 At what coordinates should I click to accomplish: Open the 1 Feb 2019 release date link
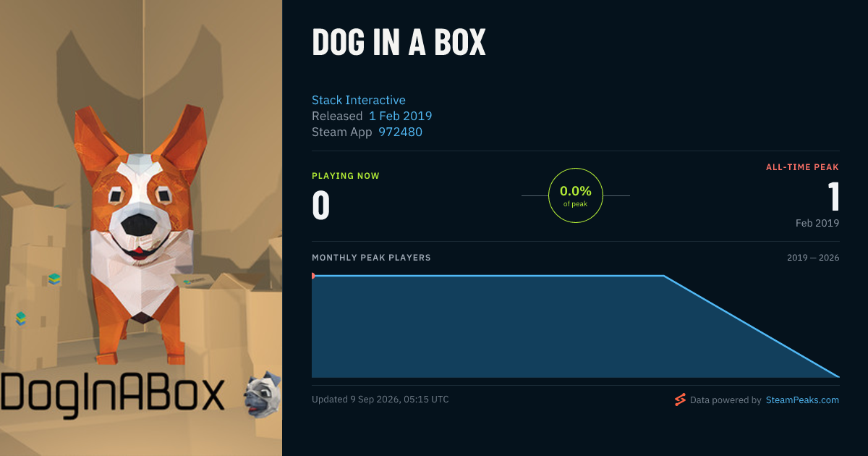pos(400,116)
